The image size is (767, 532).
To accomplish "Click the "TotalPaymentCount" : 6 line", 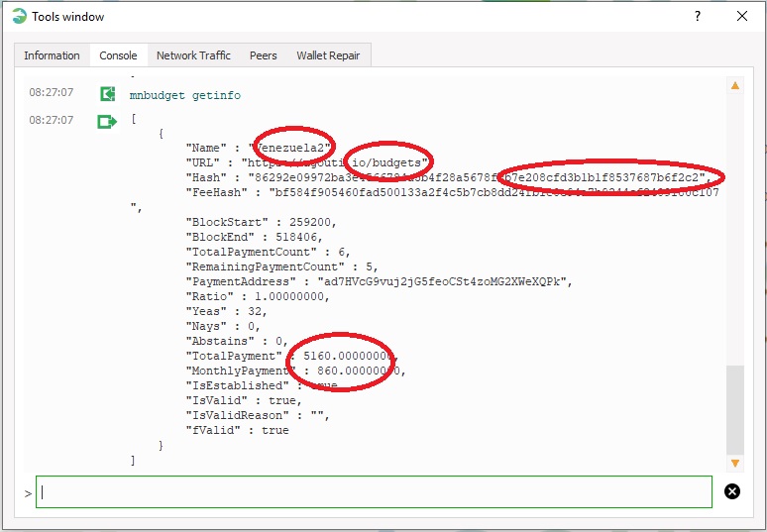I will point(269,252).
